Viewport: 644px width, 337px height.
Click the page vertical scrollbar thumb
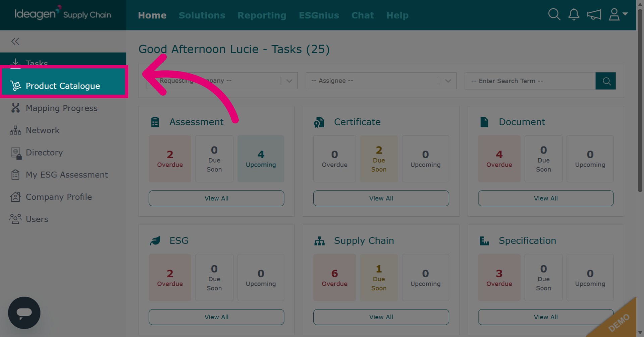(640, 101)
